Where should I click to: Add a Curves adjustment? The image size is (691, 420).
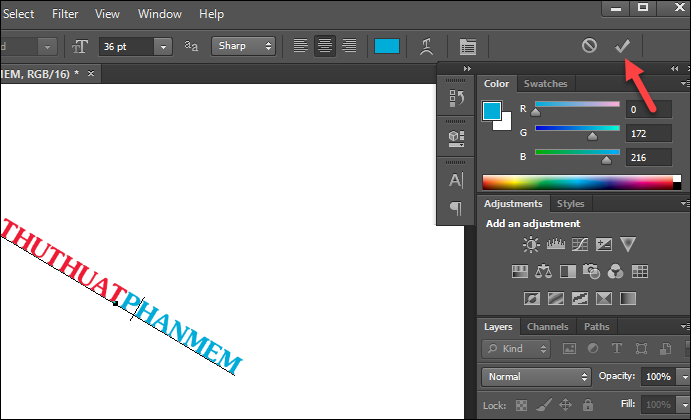point(580,244)
